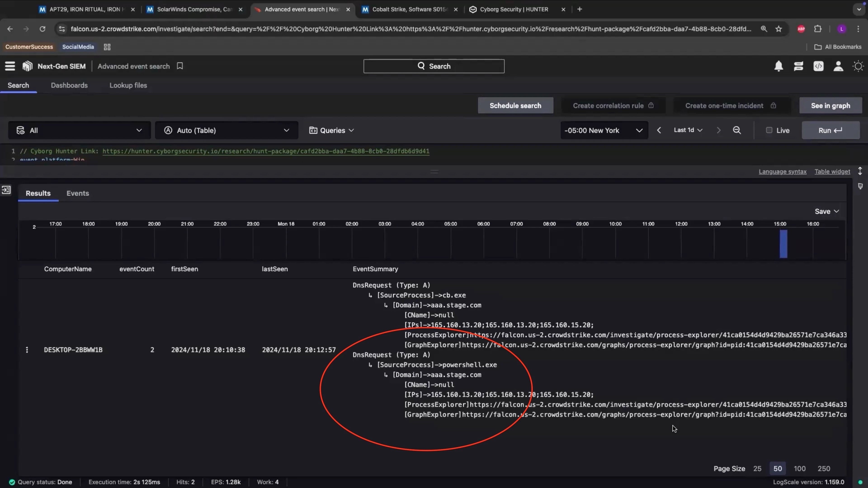868x488 pixels.
Task: Open the Chrome three-dot menu
Action: [858, 29]
